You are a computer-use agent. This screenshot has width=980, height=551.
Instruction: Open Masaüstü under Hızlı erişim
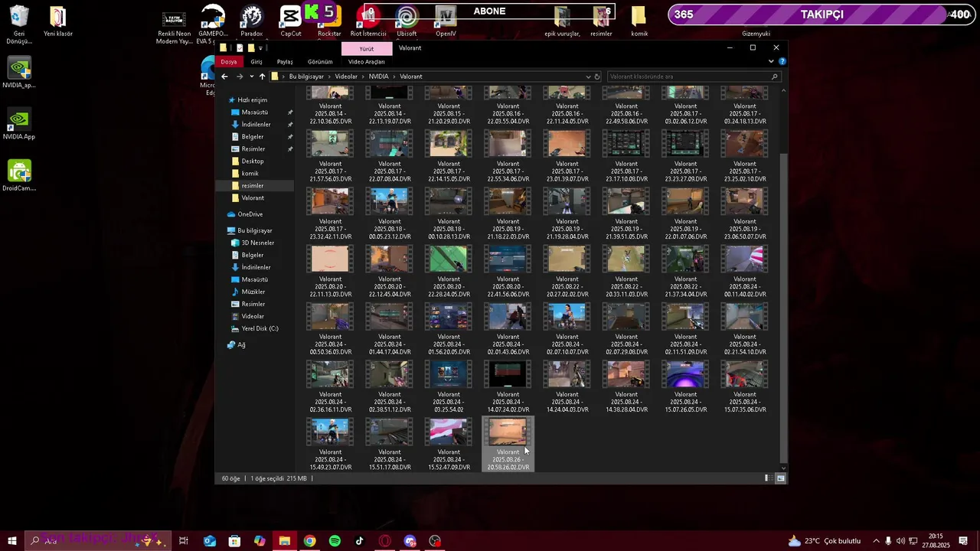pos(255,112)
